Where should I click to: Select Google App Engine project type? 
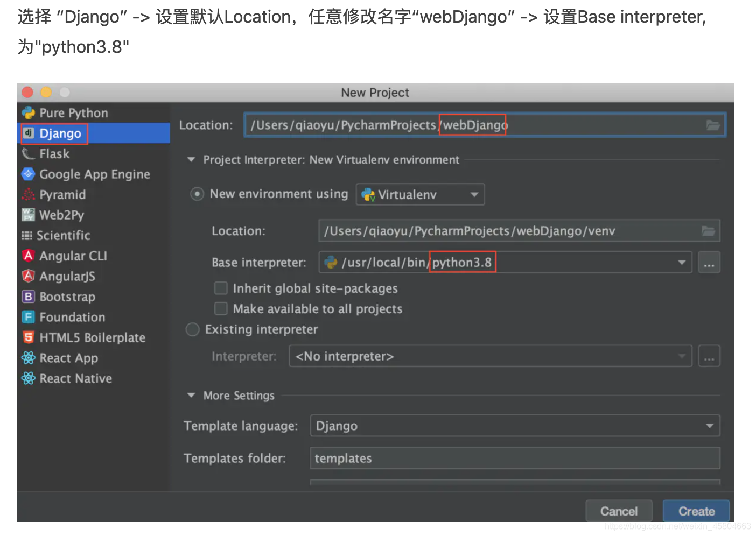pos(94,174)
